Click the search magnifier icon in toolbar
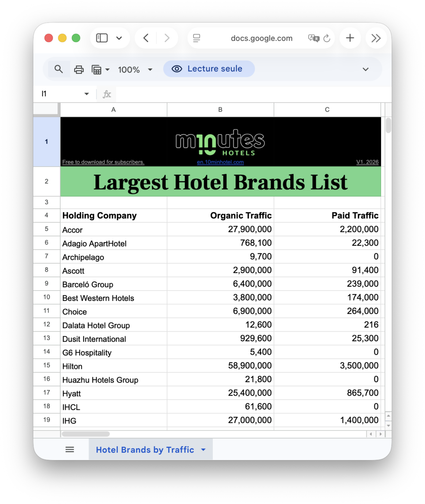The width and height of the screenshot is (425, 504). point(59,69)
